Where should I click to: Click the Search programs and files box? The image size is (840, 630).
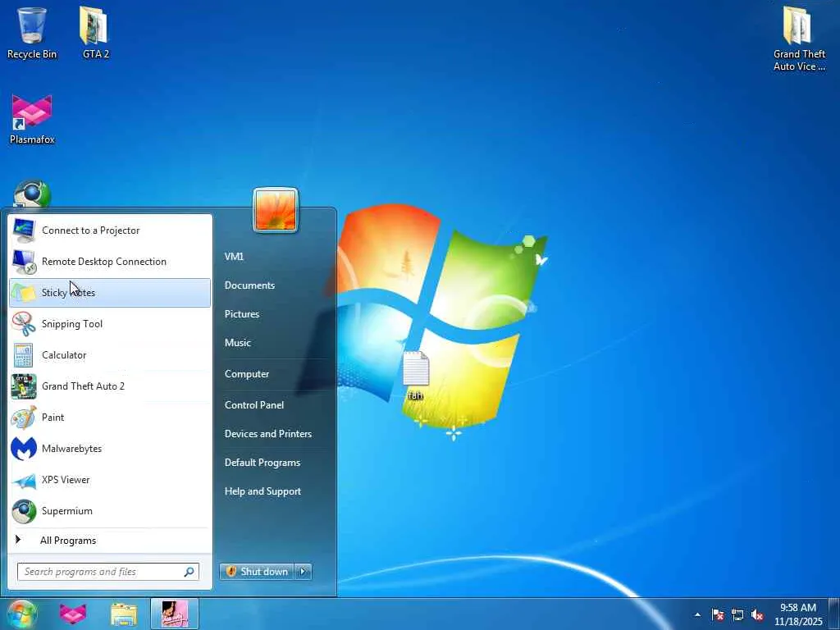point(108,572)
